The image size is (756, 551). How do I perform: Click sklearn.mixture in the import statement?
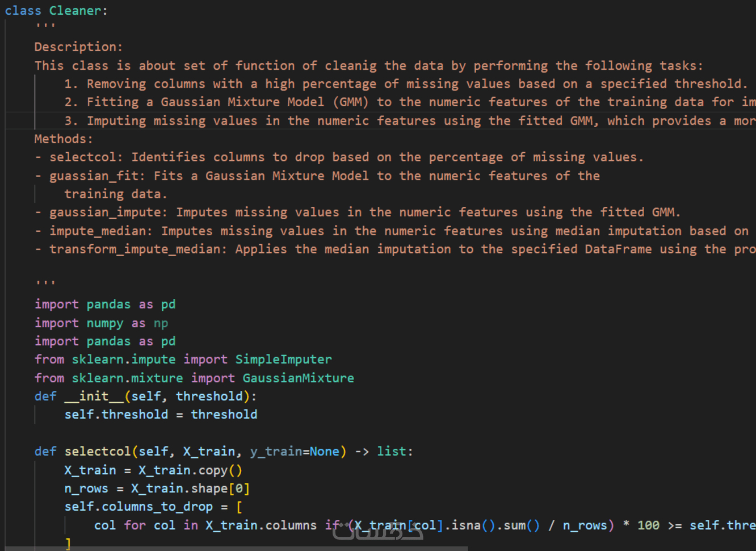[x=127, y=378]
